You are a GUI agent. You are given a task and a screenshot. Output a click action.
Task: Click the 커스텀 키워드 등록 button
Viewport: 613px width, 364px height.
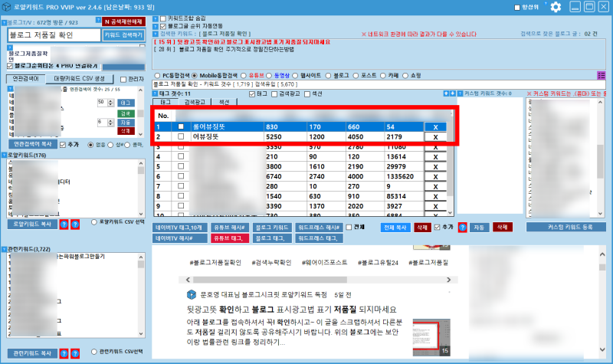(566, 227)
